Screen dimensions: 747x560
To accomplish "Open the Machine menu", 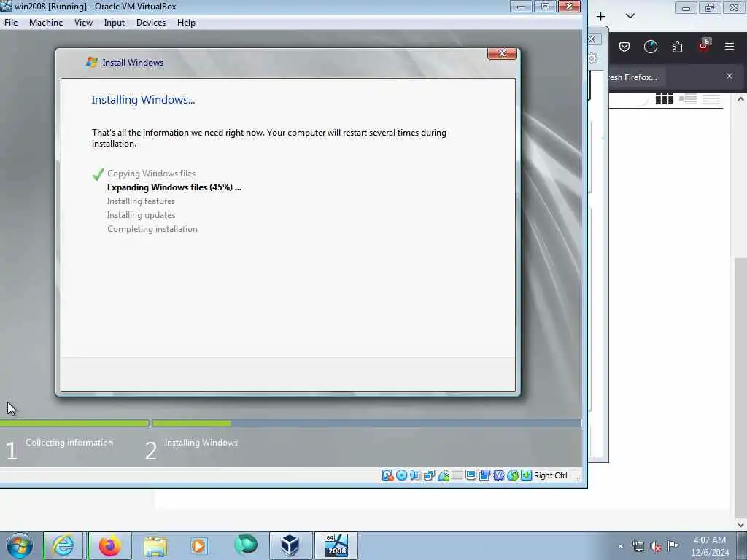I will pyautogui.click(x=46, y=23).
